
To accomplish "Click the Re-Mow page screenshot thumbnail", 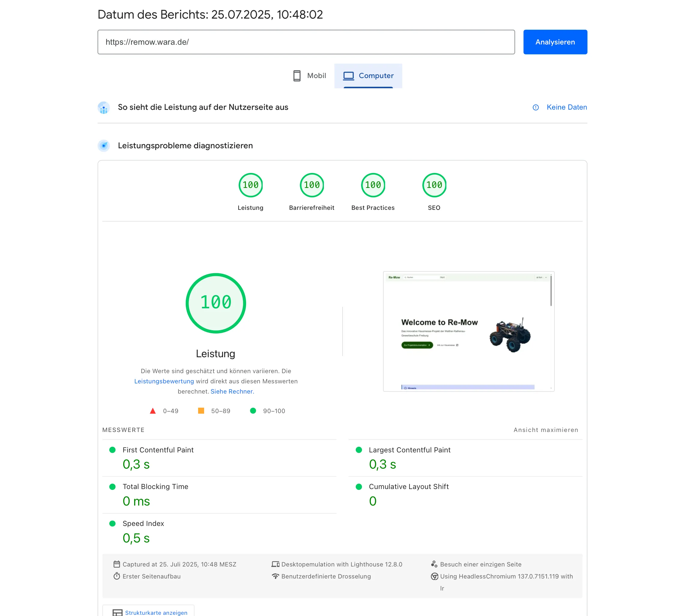I will (x=468, y=331).
